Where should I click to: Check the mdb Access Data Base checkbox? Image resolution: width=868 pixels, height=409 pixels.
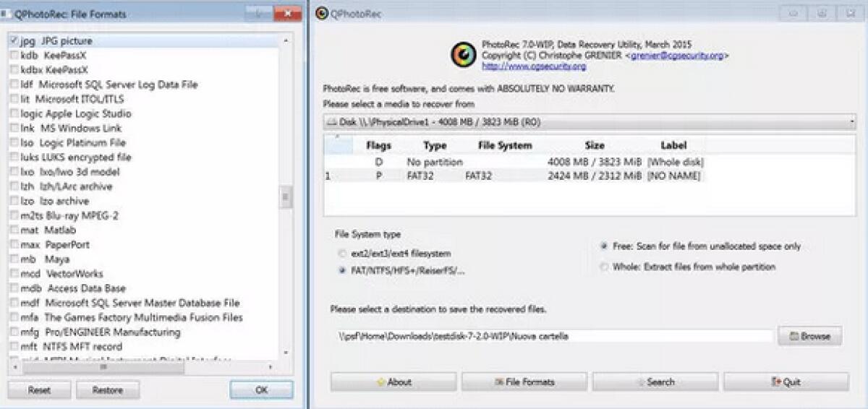point(14,288)
